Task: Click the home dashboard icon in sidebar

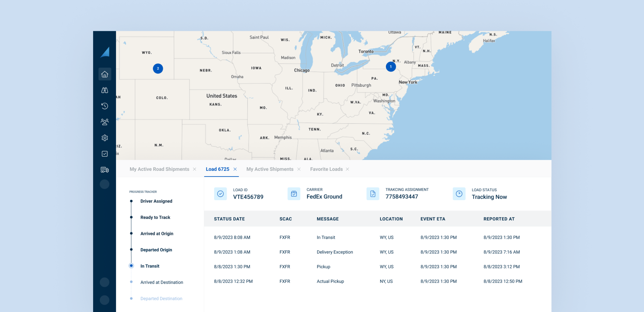Action: 105,74
